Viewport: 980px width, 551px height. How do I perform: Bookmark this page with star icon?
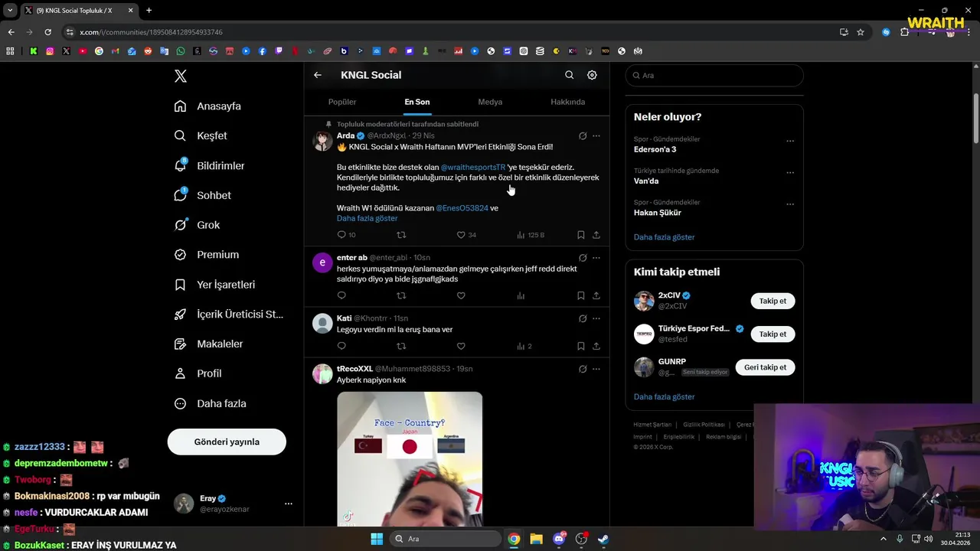pyautogui.click(x=861, y=32)
